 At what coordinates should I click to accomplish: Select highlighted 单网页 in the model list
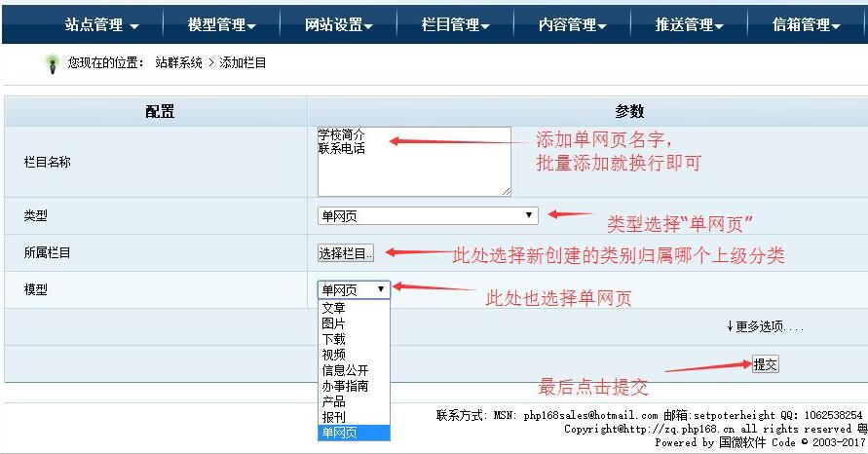(354, 433)
